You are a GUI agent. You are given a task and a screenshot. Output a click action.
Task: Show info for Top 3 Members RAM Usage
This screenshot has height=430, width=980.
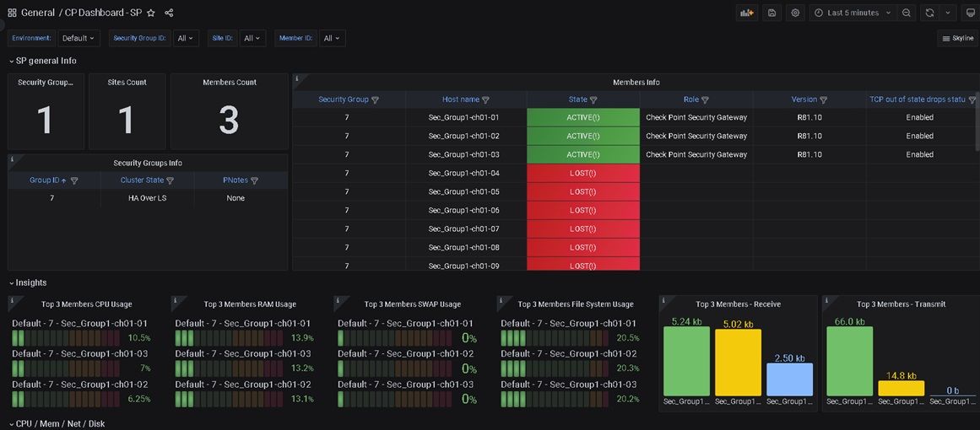(175, 300)
